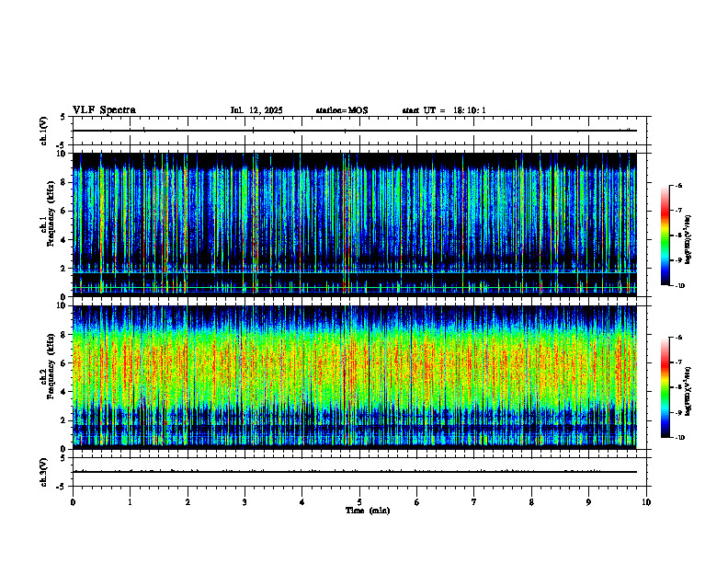
Task: Click the "station=MOS" header label
Action: coord(342,110)
